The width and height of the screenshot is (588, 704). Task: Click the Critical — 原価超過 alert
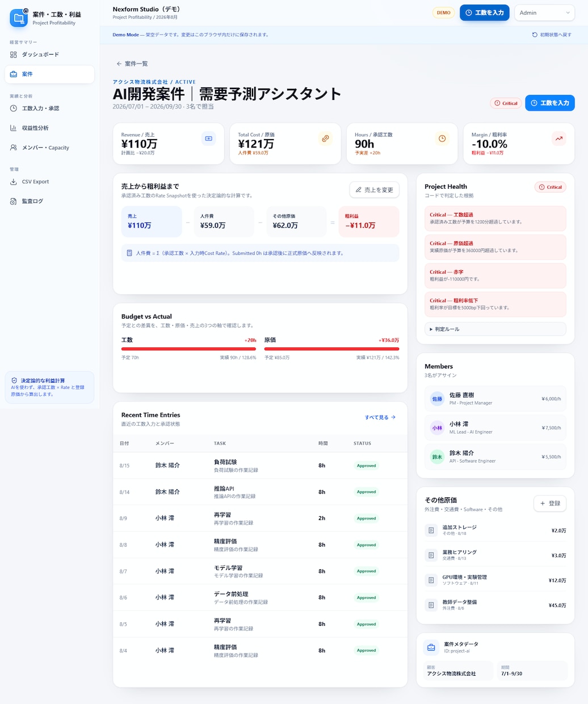[x=495, y=247]
